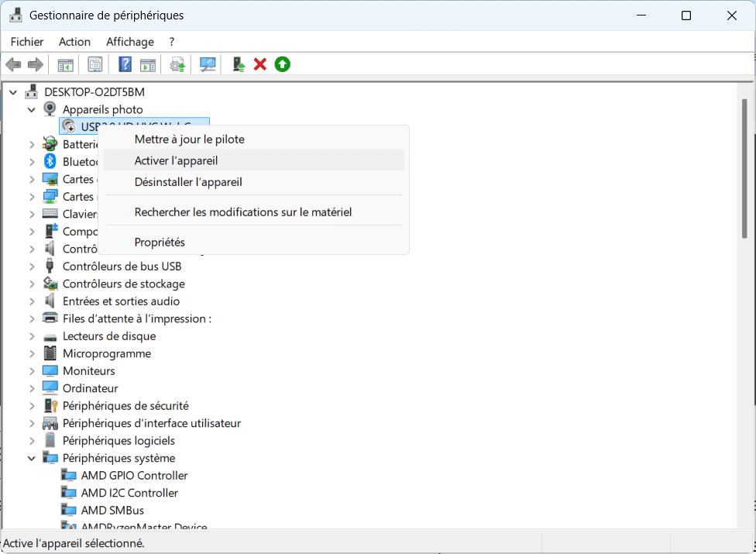
Task: Open the Action menu
Action: tap(74, 42)
